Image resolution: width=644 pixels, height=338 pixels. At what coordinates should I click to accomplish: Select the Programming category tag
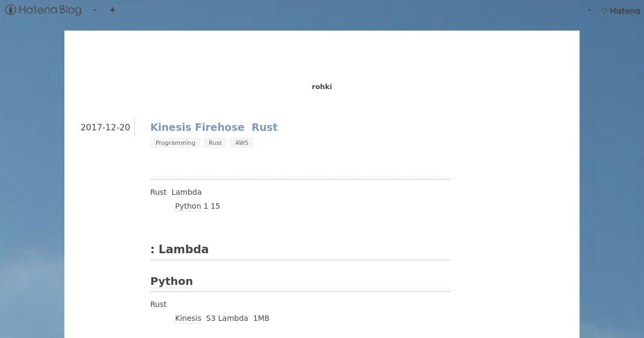coord(175,143)
